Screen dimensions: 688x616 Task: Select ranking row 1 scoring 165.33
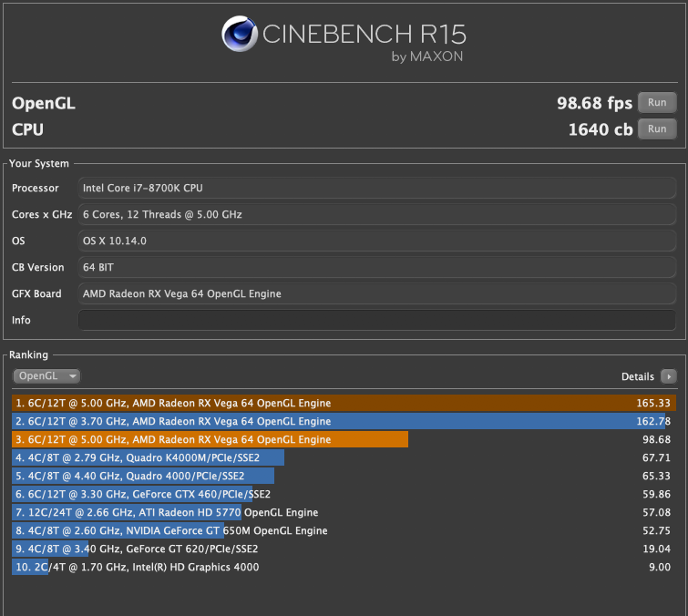click(x=344, y=403)
